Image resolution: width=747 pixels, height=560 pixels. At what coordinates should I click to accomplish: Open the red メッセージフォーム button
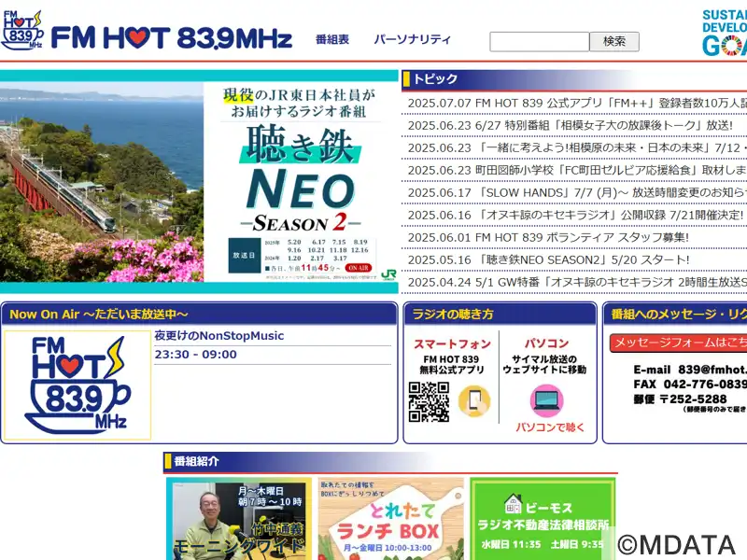point(679,343)
